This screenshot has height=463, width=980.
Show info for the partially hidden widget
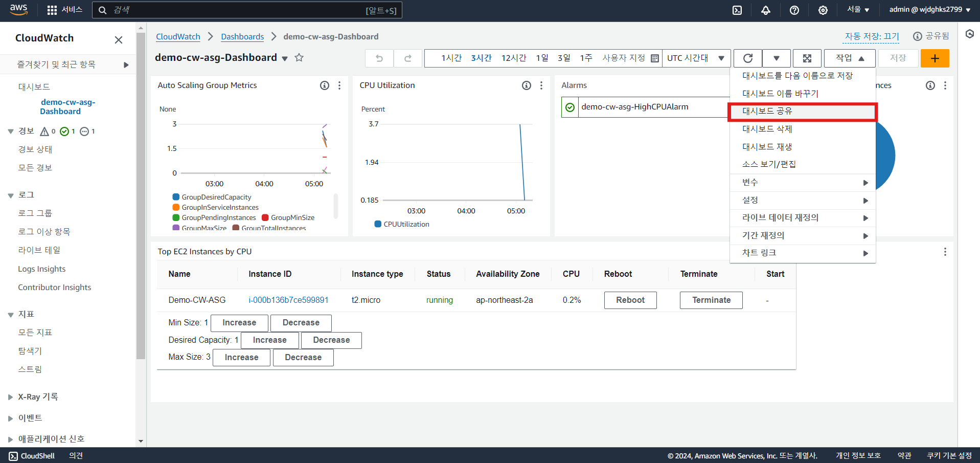tap(930, 85)
